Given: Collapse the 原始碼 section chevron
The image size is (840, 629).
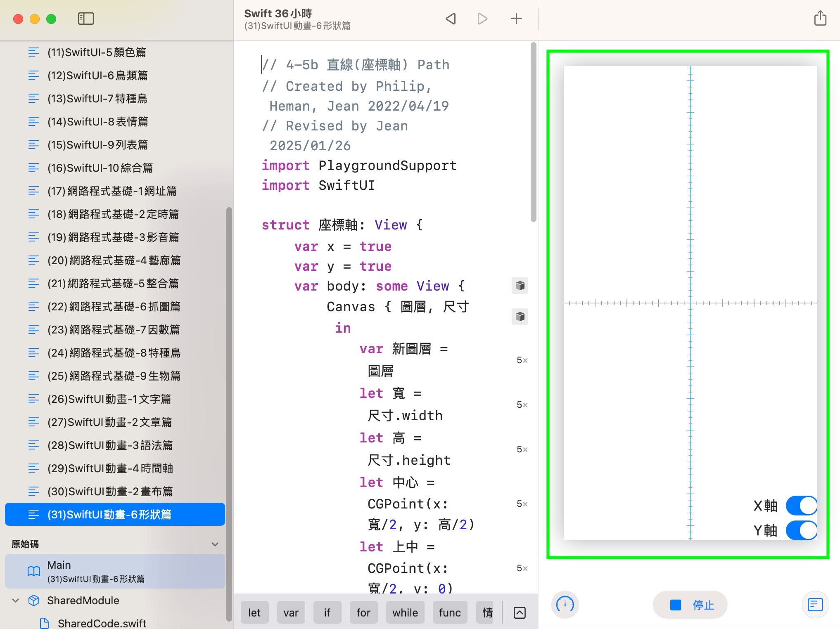Looking at the screenshot, I should (x=215, y=544).
